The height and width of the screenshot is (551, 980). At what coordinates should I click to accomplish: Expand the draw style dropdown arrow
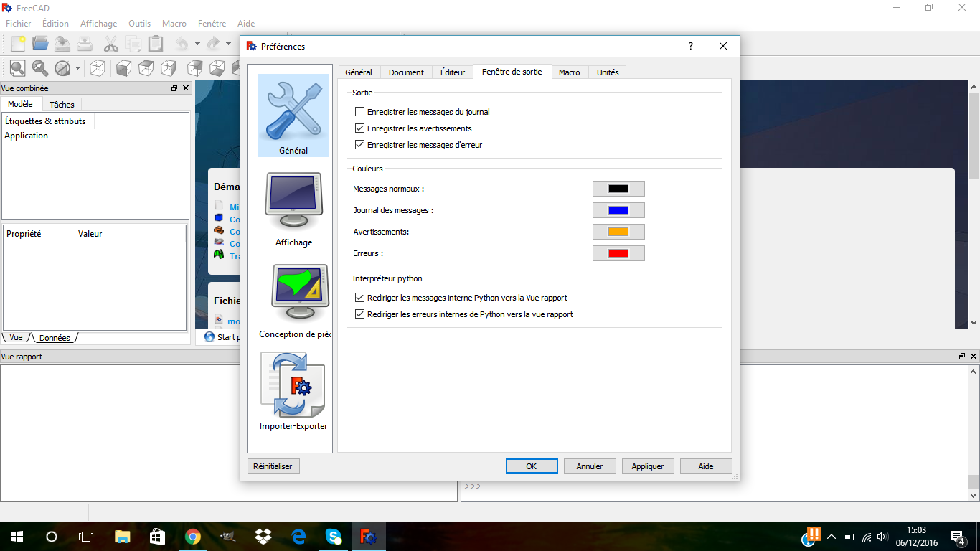click(77, 69)
